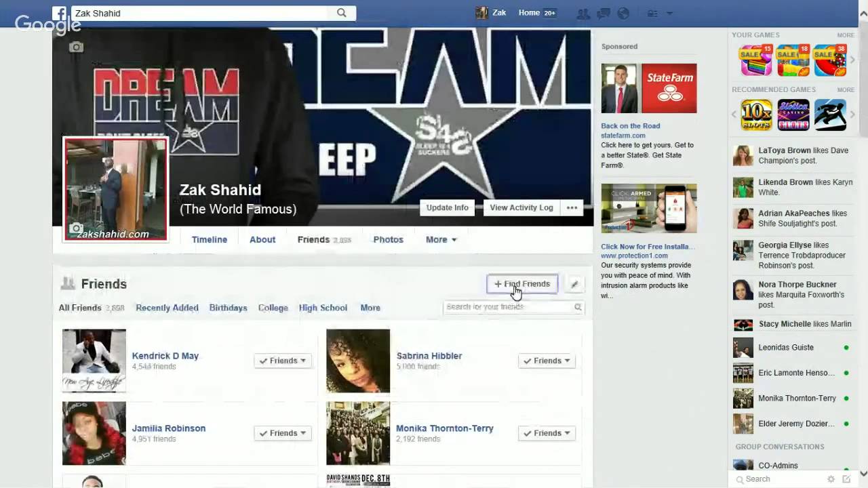868x488 pixels.
Task: Select All Friends filter
Action: [x=80, y=308]
